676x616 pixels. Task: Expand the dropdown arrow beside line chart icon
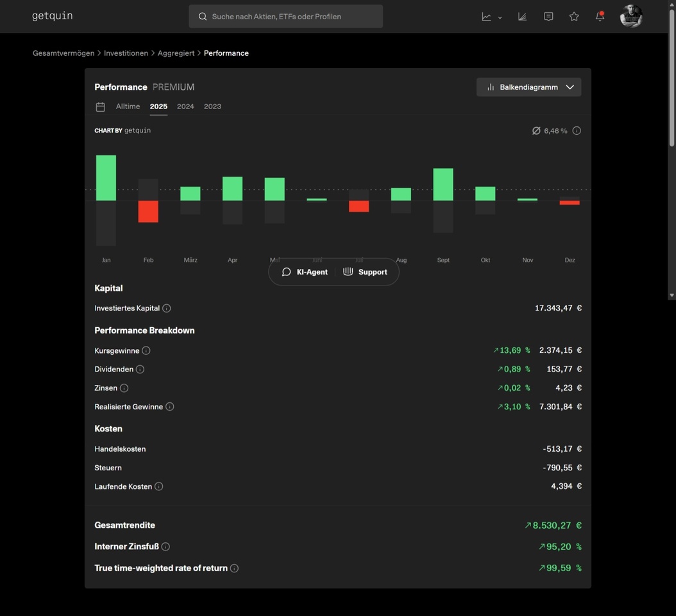point(500,17)
